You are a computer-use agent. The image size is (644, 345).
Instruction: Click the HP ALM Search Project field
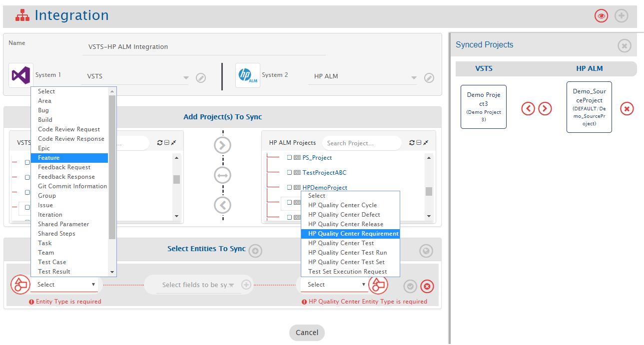tap(361, 143)
